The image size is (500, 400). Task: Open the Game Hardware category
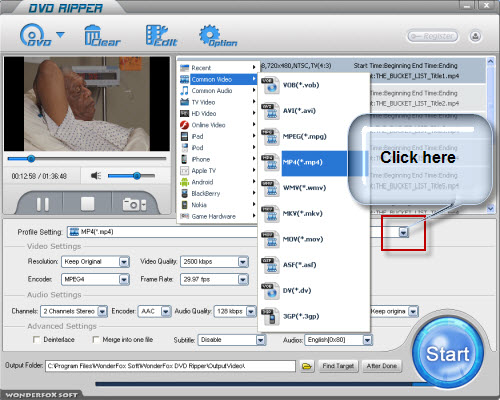click(x=218, y=216)
